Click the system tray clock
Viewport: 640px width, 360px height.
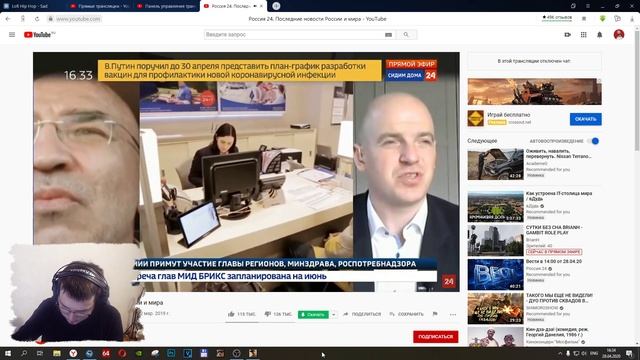coord(611,353)
